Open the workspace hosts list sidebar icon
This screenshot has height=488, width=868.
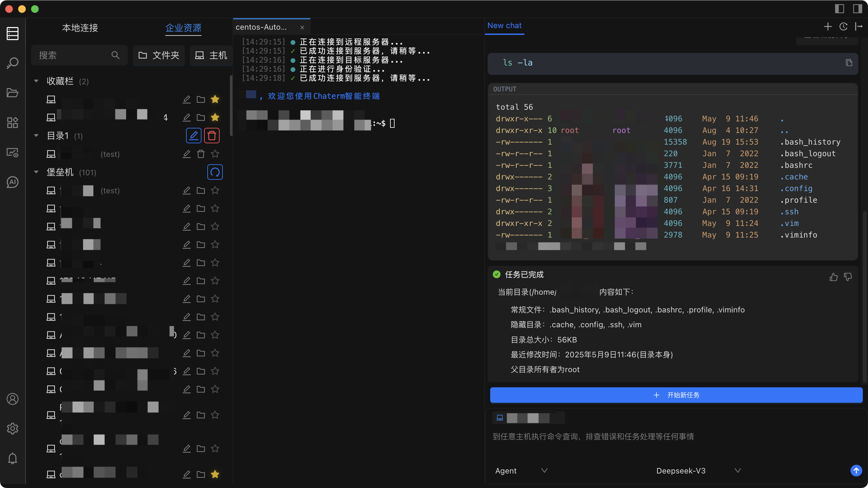pos(13,33)
